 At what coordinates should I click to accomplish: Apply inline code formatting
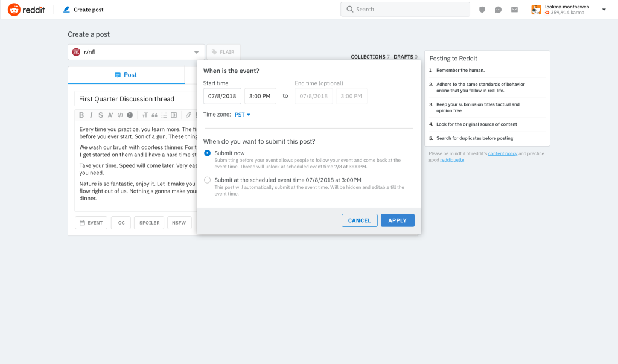coord(120,115)
